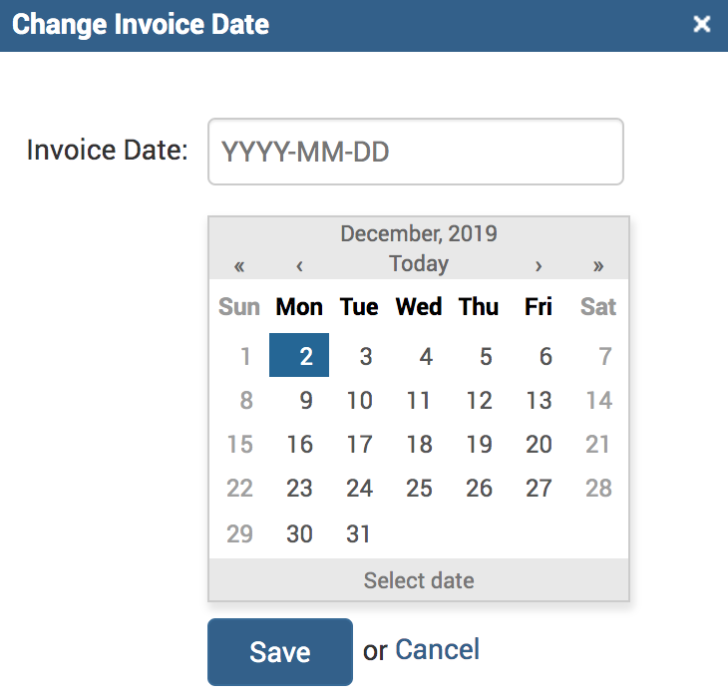
Task: Go to previous year in calendar
Action: (239, 265)
